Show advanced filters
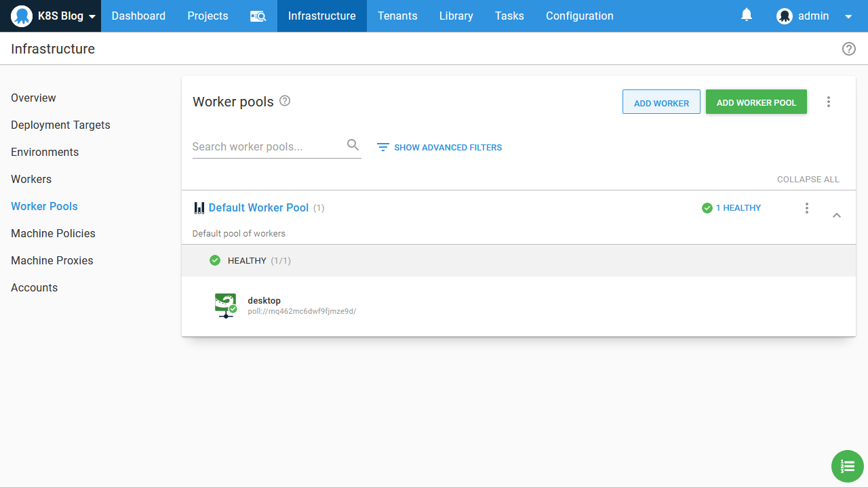 pos(439,147)
